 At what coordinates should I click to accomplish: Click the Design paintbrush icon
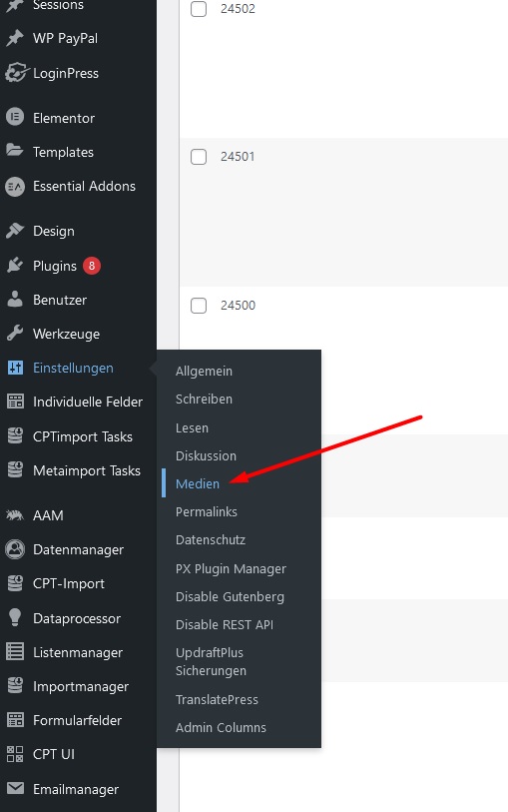(x=15, y=231)
